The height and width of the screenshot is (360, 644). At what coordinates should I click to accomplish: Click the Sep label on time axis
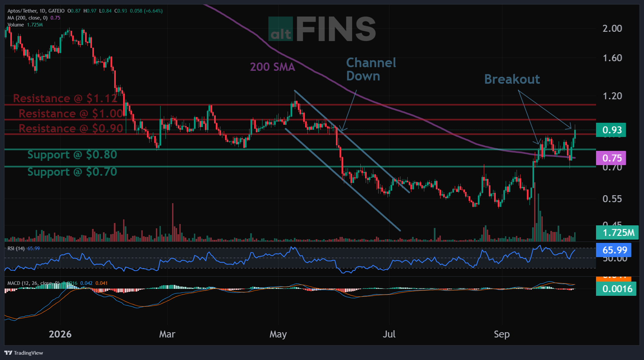502,334
